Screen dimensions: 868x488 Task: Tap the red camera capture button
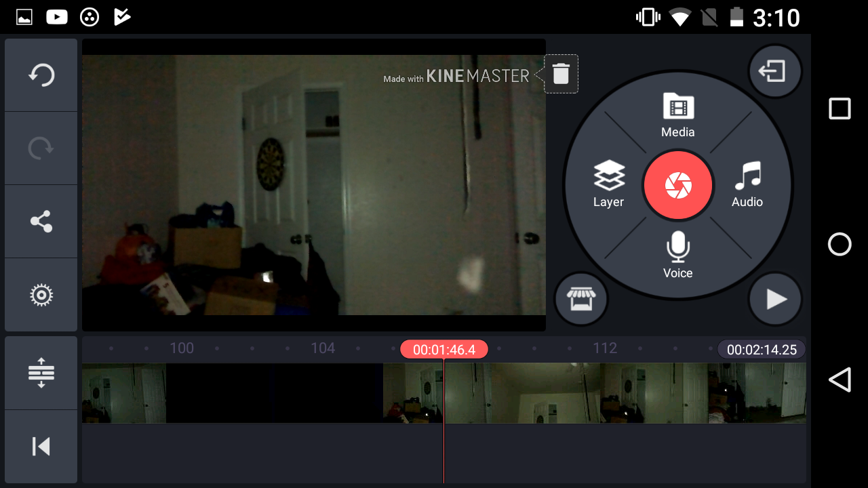678,185
